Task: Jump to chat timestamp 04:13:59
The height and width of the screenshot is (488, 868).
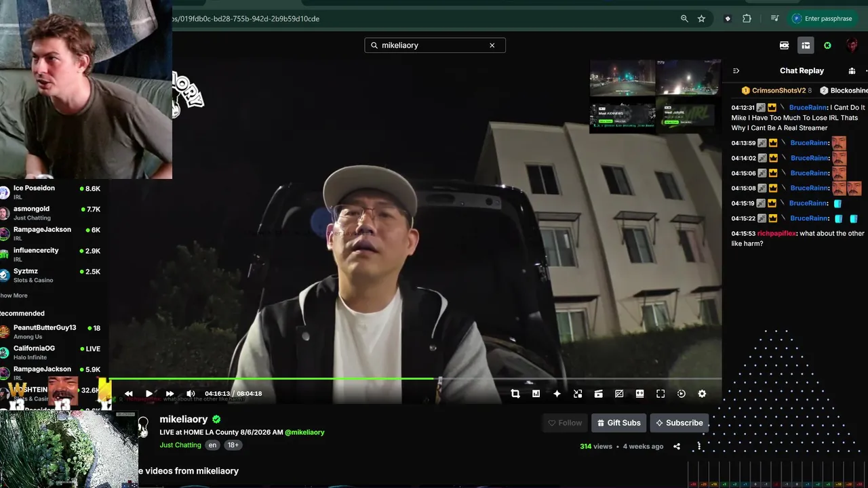Action: click(x=743, y=143)
